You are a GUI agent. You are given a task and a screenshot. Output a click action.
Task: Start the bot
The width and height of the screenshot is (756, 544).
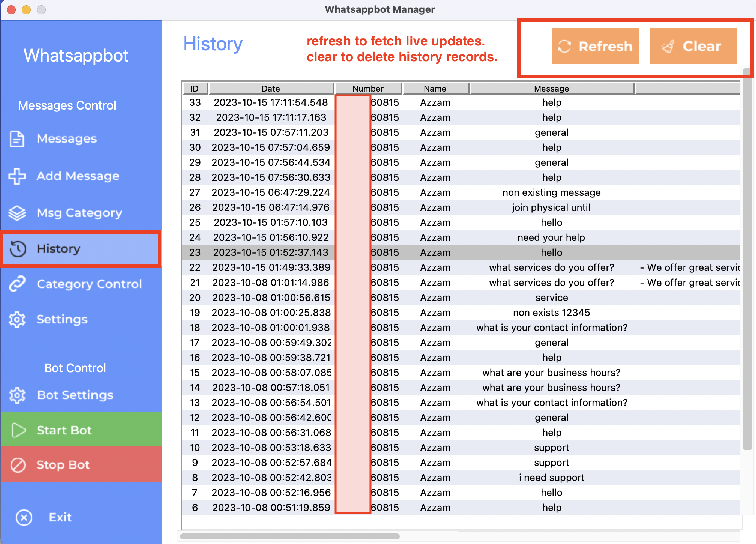81,429
